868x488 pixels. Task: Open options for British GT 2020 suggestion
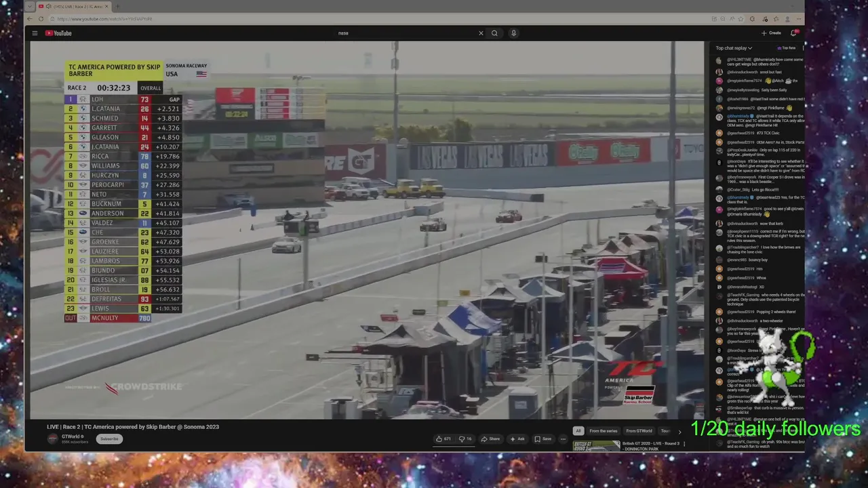coord(684,445)
